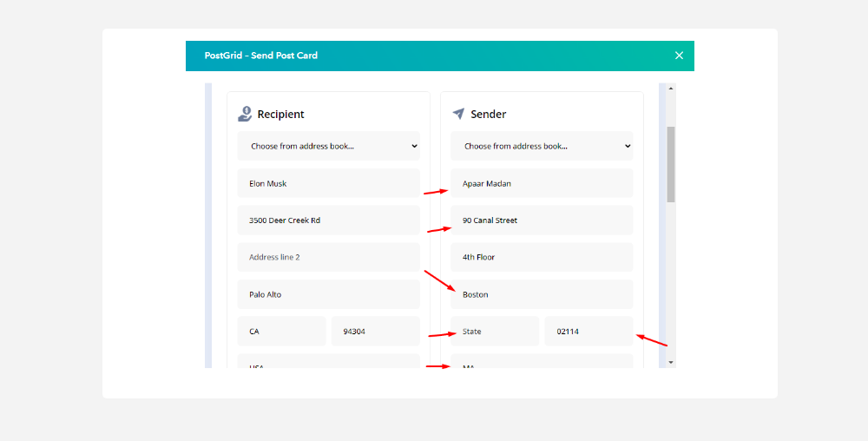The width and height of the screenshot is (868, 441).
Task: Click the scroll down arrow
Action: pos(671,362)
